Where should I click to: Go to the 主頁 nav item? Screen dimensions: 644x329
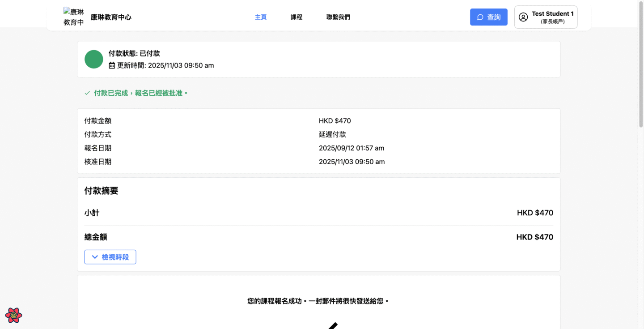(261, 17)
